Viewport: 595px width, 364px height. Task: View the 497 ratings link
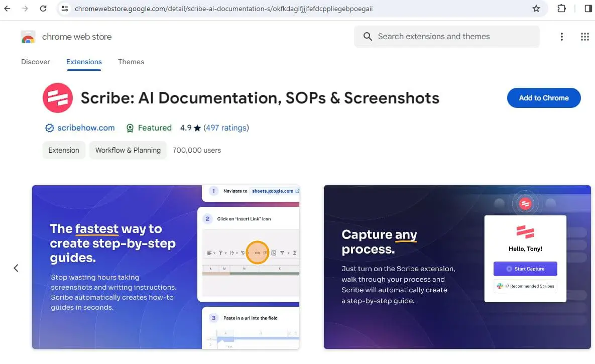tap(226, 128)
